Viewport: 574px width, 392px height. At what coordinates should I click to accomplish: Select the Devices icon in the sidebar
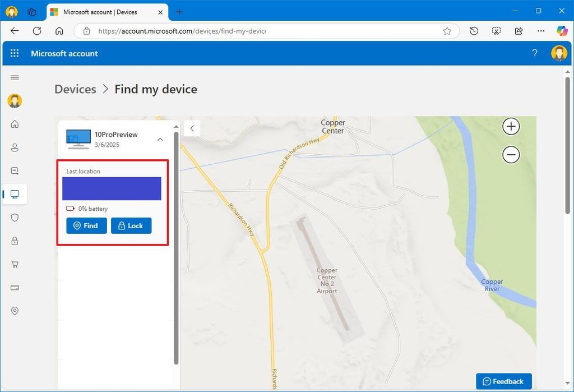[15, 194]
